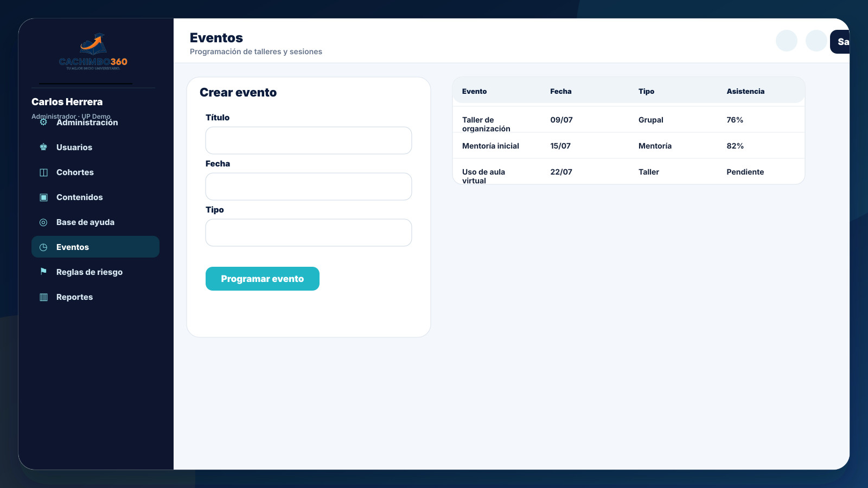Click the Crear evento heading
Image resolution: width=868 pixels, height=488 pixels.
[x=238, y=92]
